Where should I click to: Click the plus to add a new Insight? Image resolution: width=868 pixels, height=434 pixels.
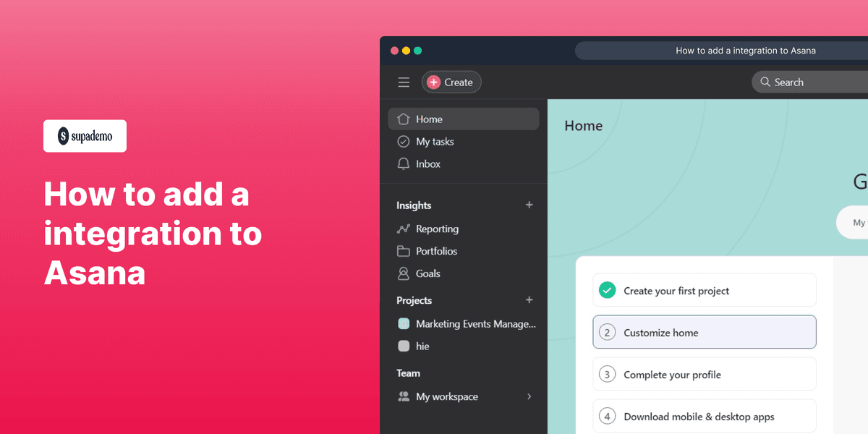pyautogui.click(x=529, y=205)
